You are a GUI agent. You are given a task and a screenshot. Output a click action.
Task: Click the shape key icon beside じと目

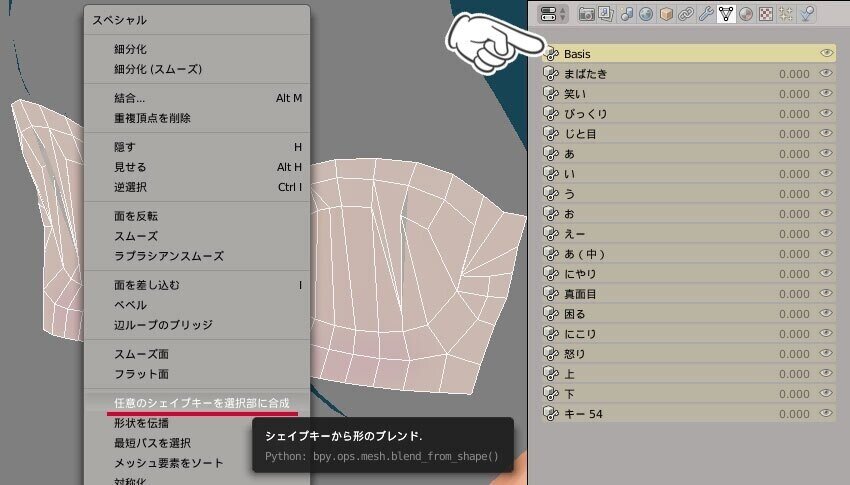(551, 134)
